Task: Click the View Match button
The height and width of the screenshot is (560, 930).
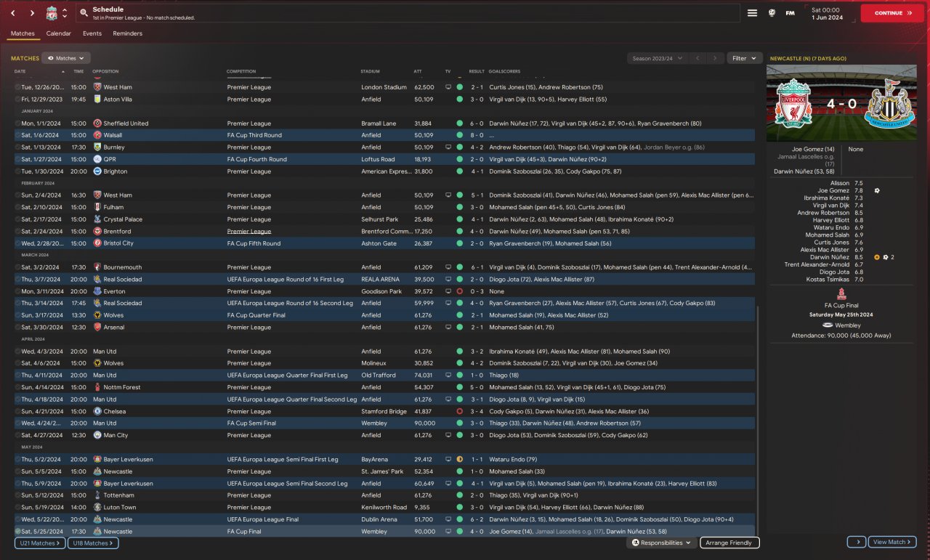Action: [x=892, y=542]
